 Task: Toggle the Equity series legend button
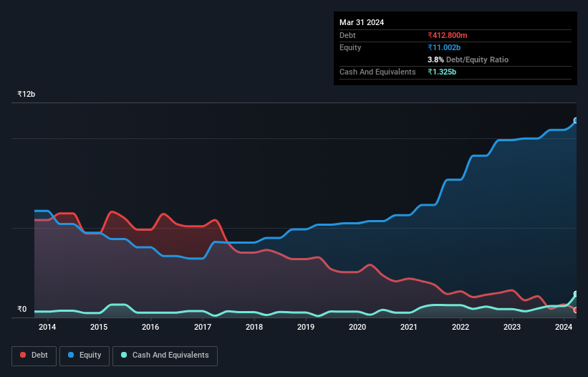click(85, 355)
